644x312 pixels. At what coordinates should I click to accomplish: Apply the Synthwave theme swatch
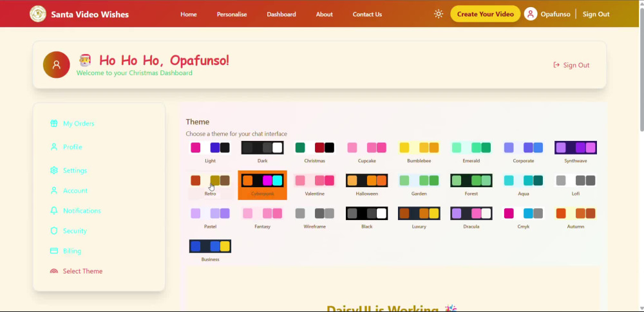(575, 148)
